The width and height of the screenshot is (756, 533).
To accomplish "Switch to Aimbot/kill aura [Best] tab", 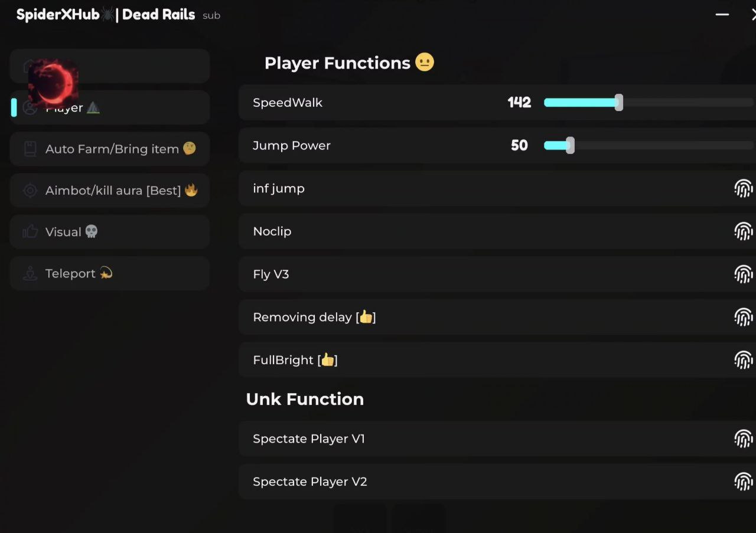I will [x=113, y=191].
